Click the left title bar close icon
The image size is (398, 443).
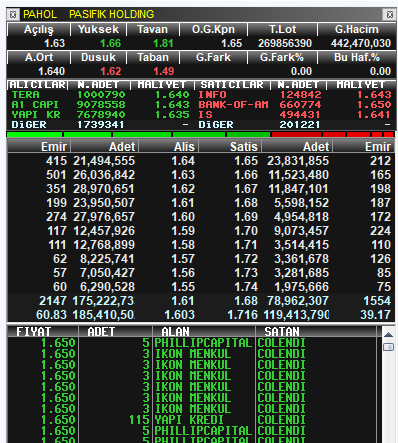coord(13,15)
